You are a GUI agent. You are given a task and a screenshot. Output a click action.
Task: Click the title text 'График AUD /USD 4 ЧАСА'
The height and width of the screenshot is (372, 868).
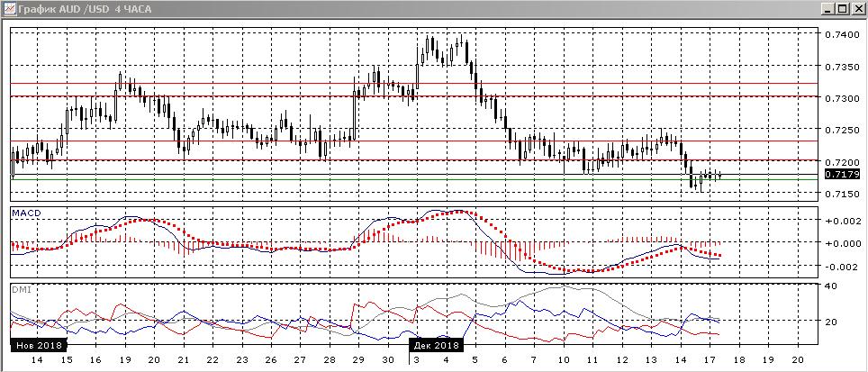point(84,9)
